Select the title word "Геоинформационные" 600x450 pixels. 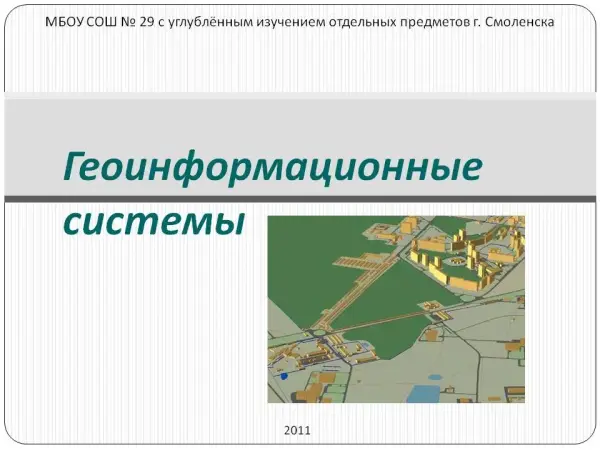pos(270,166)
